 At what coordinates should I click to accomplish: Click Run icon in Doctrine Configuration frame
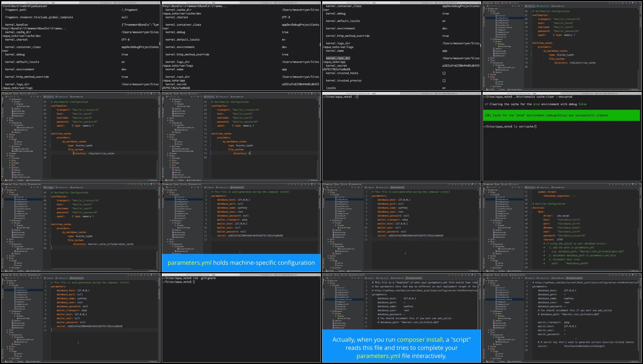click(613, 184)
